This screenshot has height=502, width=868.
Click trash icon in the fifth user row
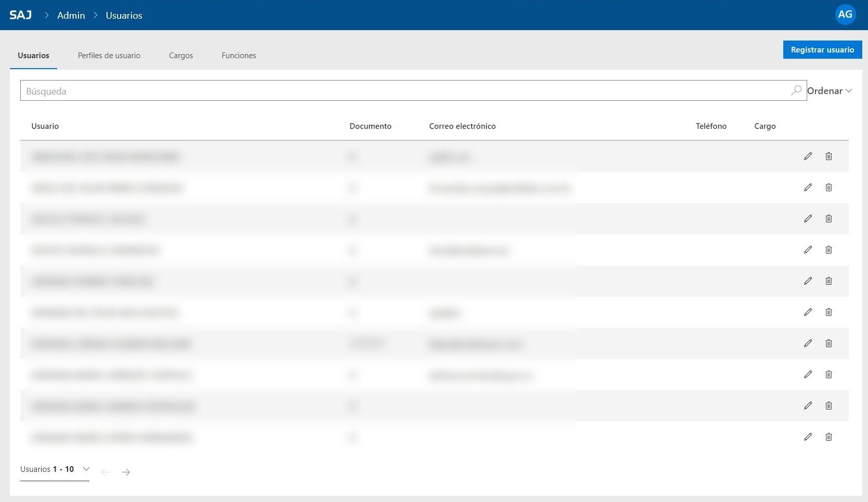828,281
